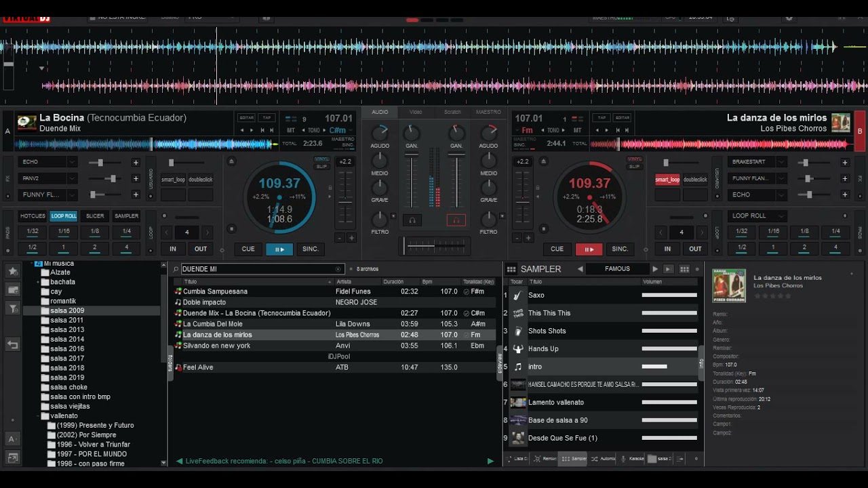Toggle VINYL mode on deck A

click(321, 159)
